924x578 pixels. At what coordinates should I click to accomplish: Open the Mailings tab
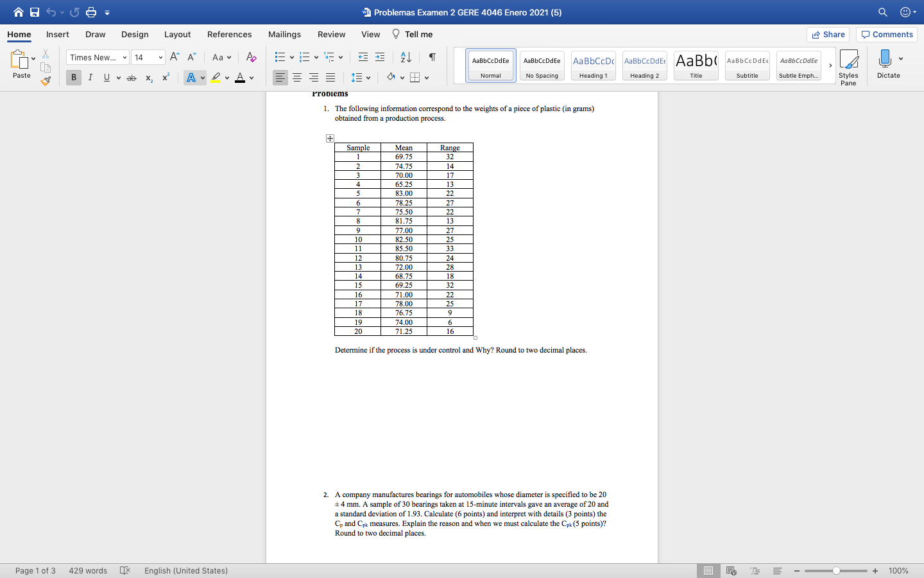tap(284, 35)
